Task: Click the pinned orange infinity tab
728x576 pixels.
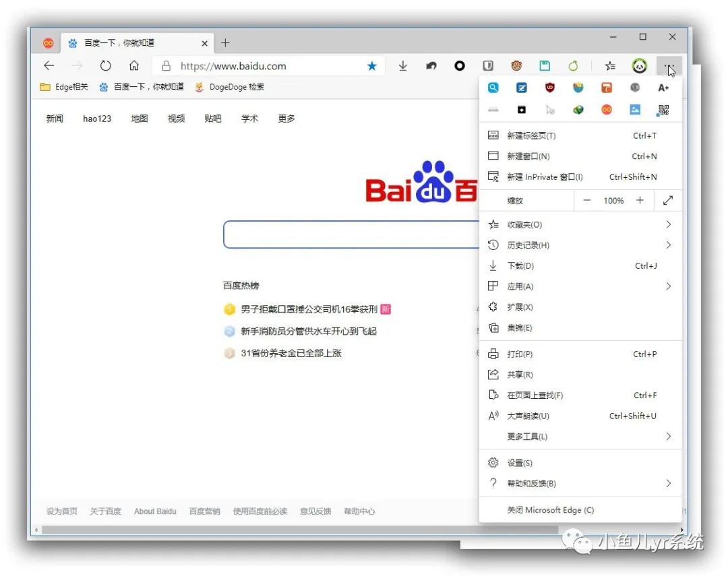Action: (49, 43)
